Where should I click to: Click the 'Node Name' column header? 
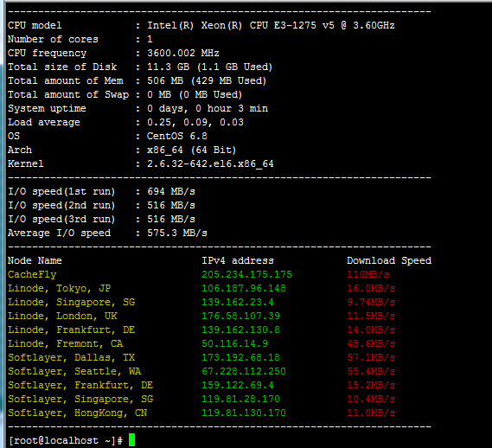(x=35, y=260)
